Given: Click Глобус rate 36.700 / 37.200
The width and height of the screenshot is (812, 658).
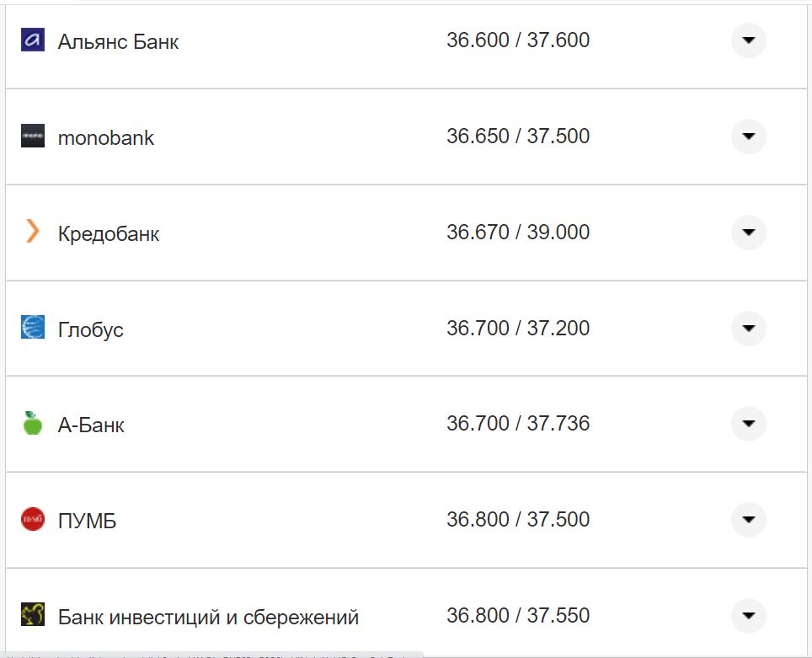Looking at the screenshot, I should pos(518,328).
